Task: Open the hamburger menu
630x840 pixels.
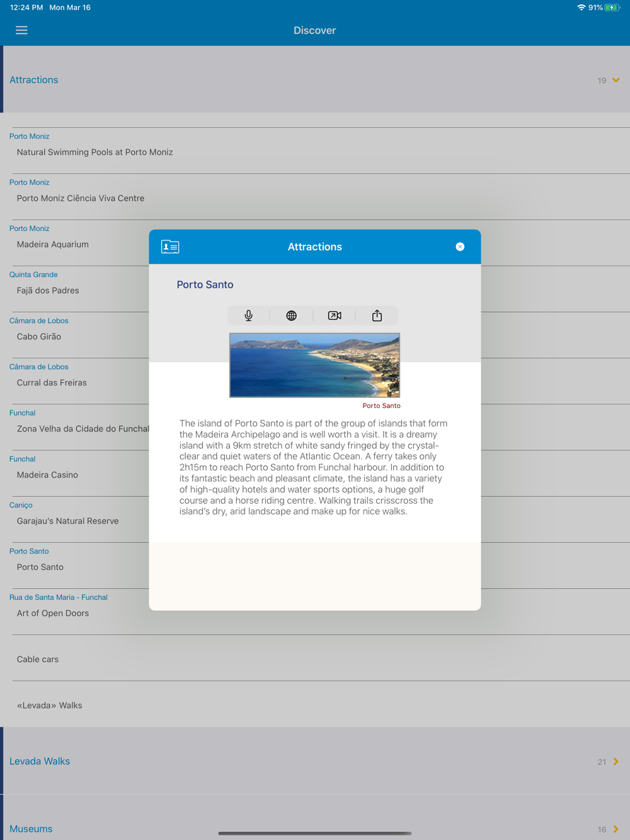Action: (x=21, y=30)
